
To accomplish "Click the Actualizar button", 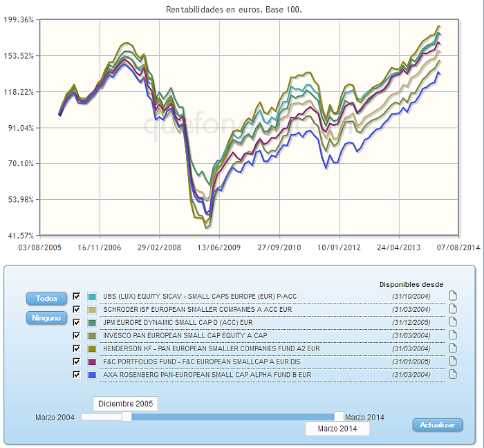I will pyautogui.click(x=438, y=425).
